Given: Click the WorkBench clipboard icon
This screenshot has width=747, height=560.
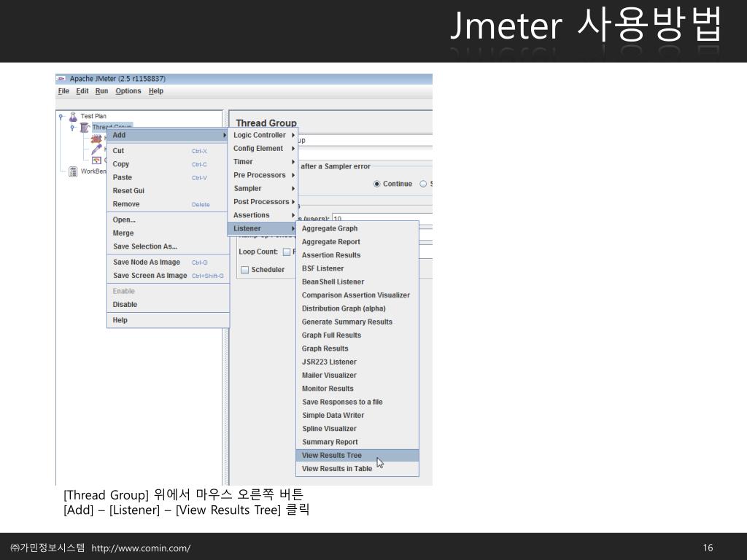Looking at the screenshot, I should click(73, 171).
